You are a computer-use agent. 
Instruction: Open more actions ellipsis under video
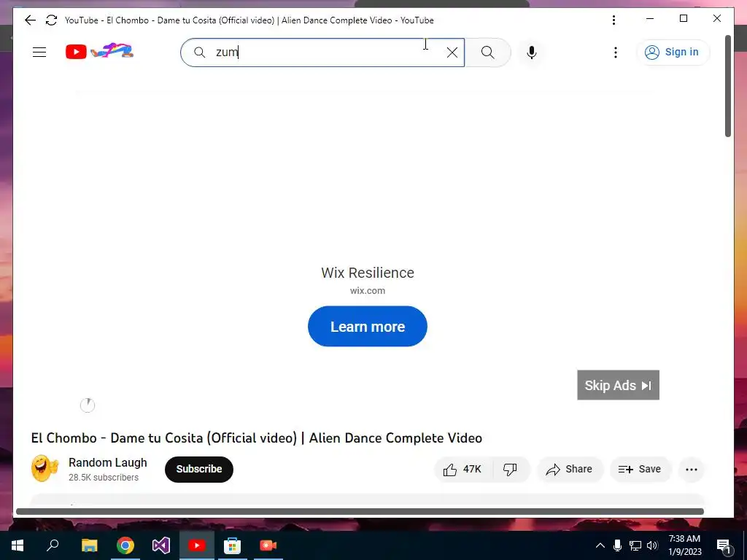coord(692,470)
